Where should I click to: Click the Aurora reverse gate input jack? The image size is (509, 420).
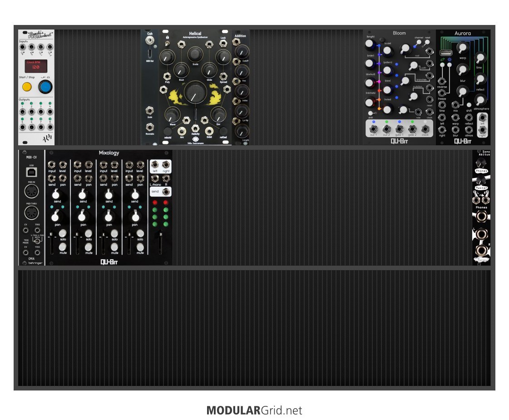[x=442, y=81]
